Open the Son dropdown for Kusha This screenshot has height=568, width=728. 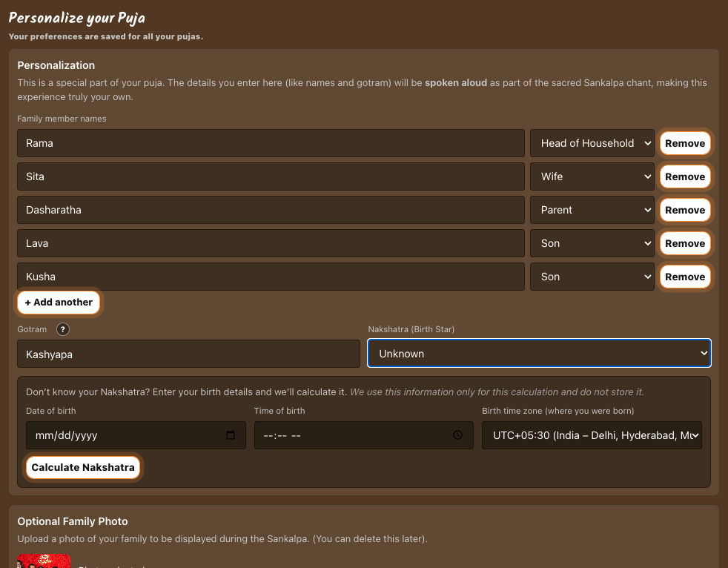(x=592, y=277)
